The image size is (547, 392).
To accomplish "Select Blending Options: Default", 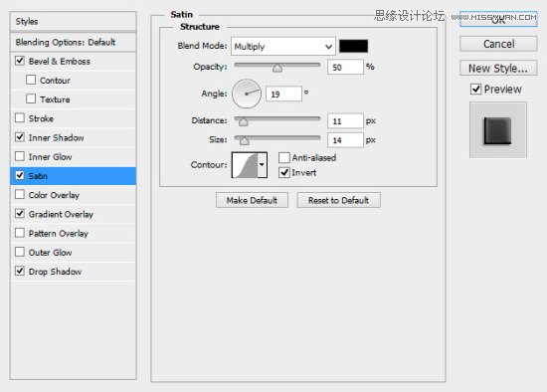I will (74, 42).
